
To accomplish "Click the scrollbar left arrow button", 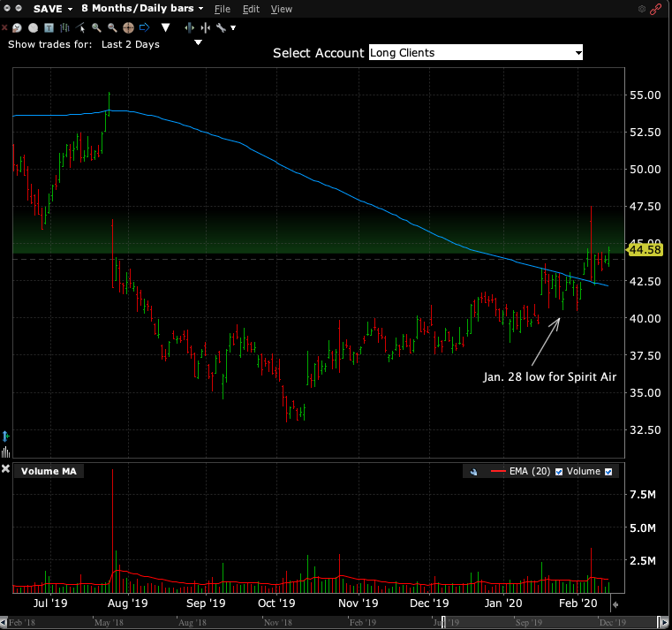I will [x=4, y=622].
